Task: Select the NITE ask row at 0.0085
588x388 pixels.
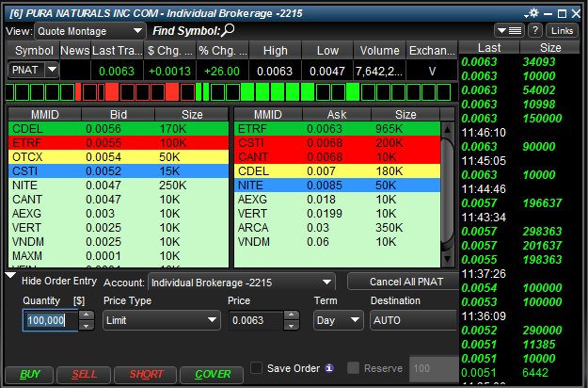Action: [x=337, y=186]
